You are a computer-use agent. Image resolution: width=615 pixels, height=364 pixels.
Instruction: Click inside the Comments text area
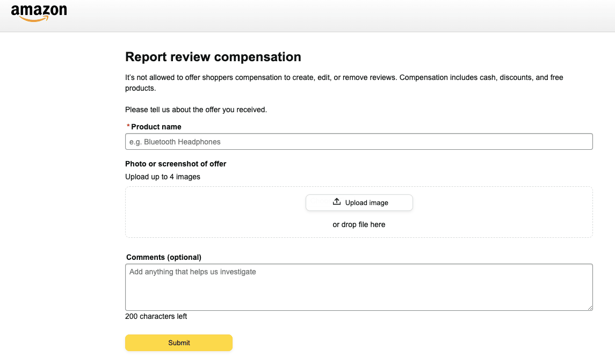click(359, 287)
